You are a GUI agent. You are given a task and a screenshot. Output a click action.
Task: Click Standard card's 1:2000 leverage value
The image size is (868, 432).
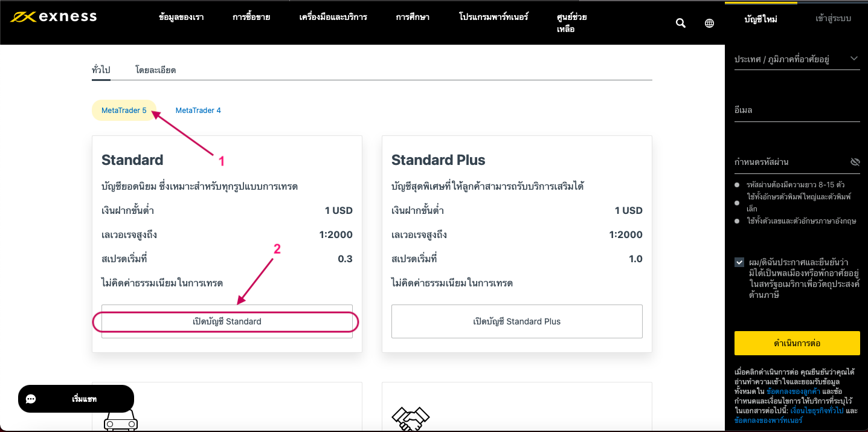pyautogui.click(x=336, y=234)
